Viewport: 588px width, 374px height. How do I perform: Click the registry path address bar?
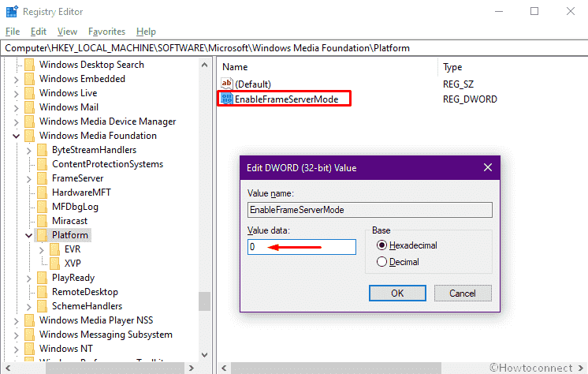294,48
